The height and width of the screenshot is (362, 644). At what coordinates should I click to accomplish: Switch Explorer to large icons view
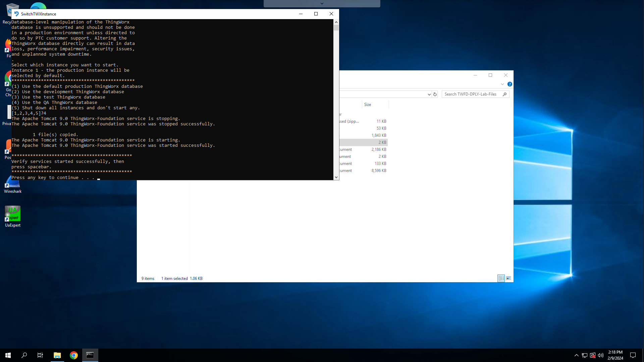[508, 278]
